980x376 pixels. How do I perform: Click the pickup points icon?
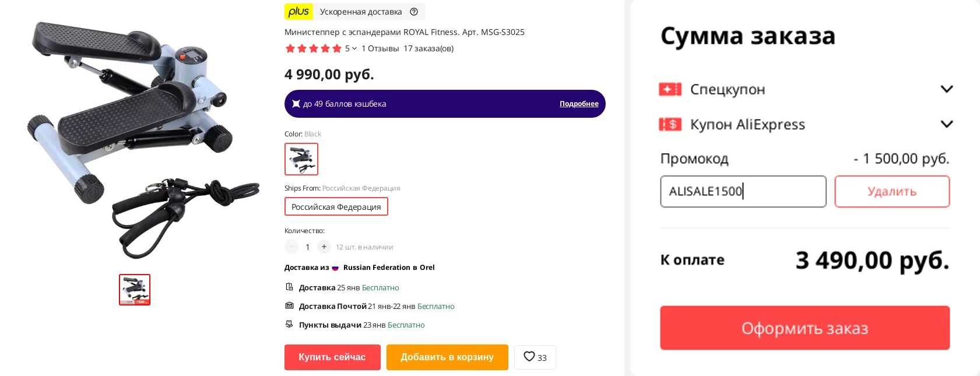click(x=289, y=324)
